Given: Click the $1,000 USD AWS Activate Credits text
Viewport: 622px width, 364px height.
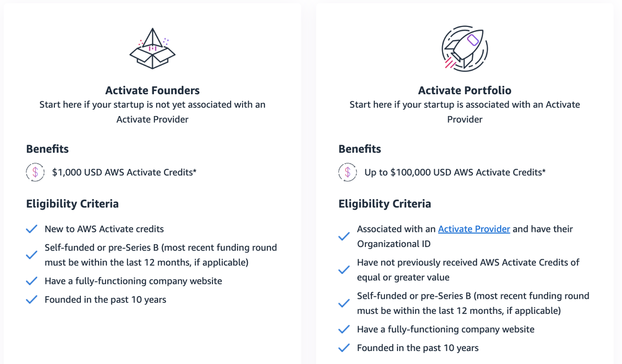Looking at the screenshot, I should coord(124,172).
